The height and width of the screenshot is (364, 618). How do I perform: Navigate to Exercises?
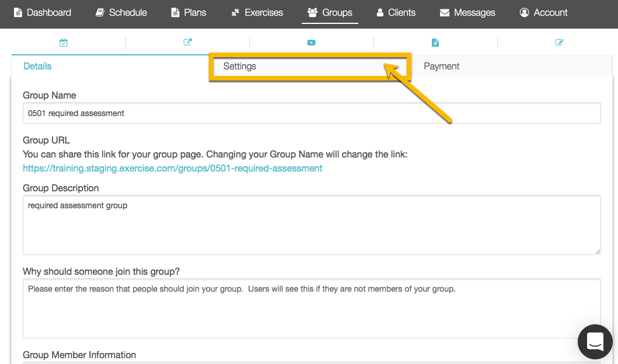[x=257, y=13]
